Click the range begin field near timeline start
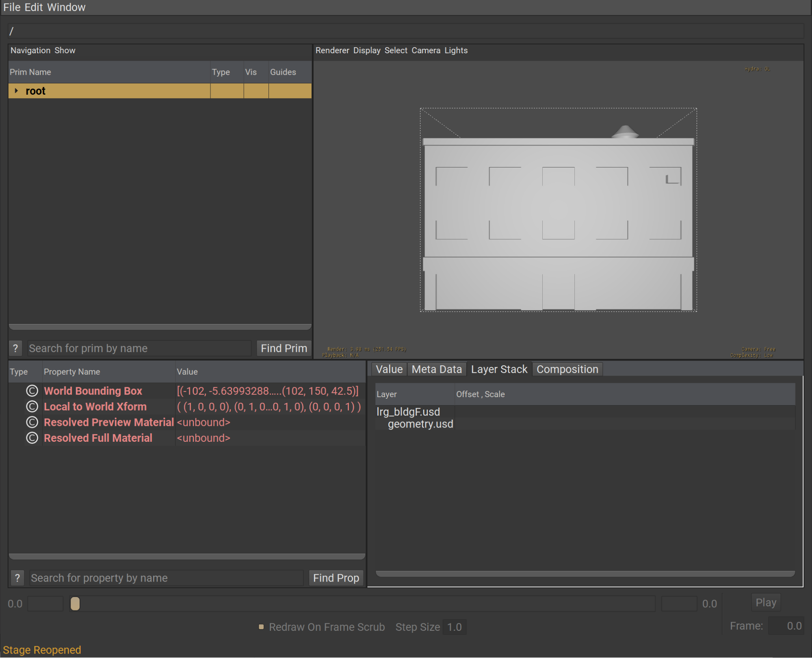The width and height of the screenshot is (812, 658). click(45, 604)
